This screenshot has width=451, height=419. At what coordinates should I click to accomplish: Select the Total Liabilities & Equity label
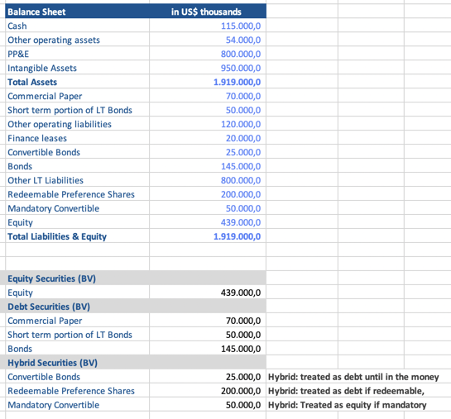[x=57, y=236]
